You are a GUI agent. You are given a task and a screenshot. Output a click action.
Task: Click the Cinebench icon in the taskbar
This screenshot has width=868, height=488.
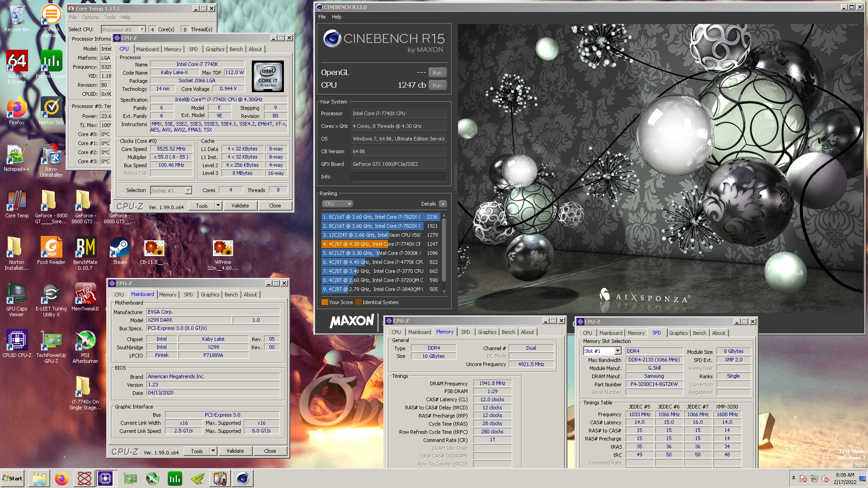[x=243, y=478]
